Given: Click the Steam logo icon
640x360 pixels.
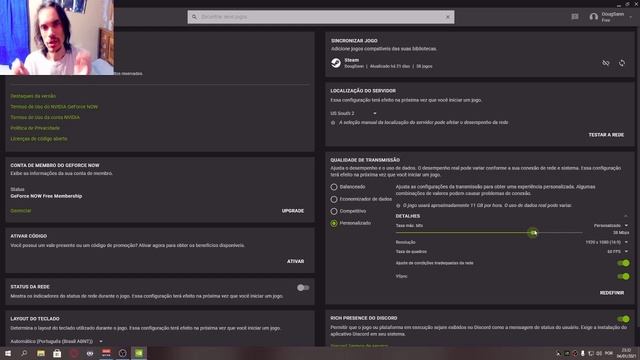Looking at the screenshot, I should [336, 63].
